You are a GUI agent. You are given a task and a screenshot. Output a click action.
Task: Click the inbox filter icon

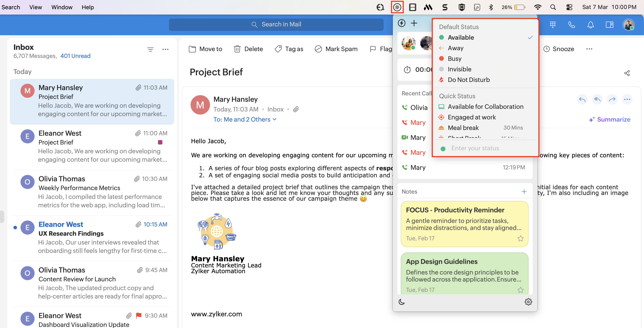(x=150, y=49)
